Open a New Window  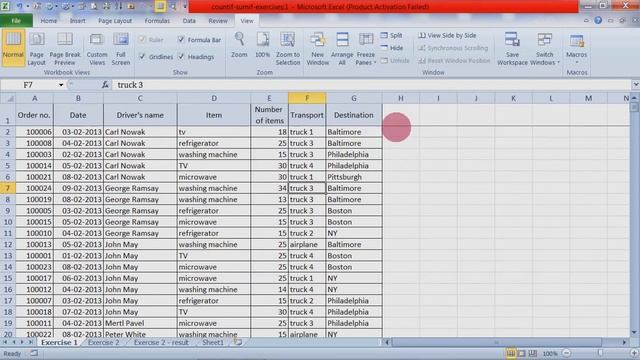pos(318,49)
